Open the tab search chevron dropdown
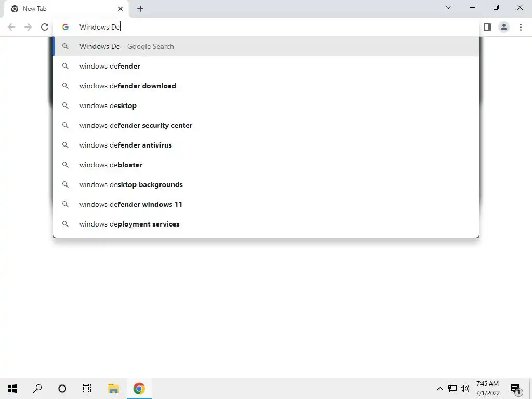Image resolution: width=532 pixels, height=399 pixels. point(448,7)
